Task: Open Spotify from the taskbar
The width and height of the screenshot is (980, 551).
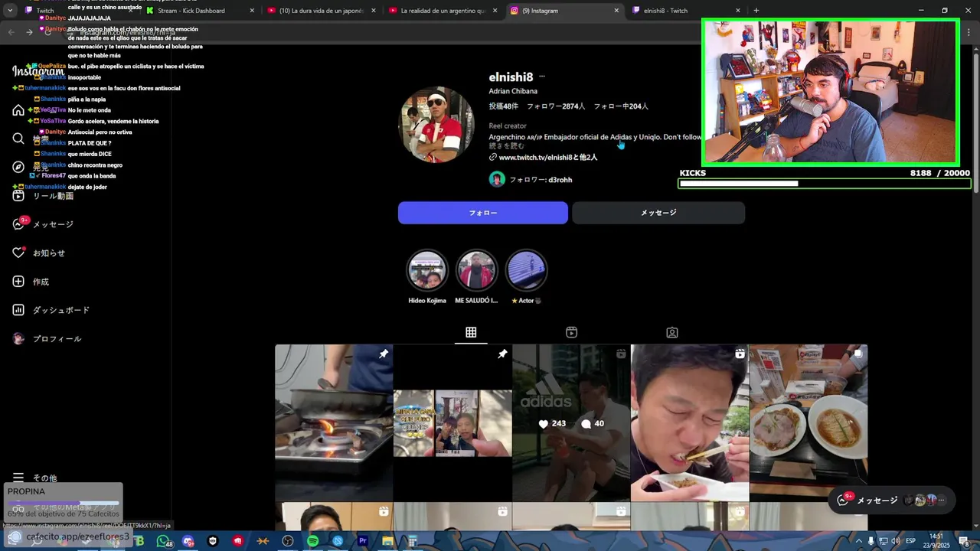Action: [x=313, y=541]
